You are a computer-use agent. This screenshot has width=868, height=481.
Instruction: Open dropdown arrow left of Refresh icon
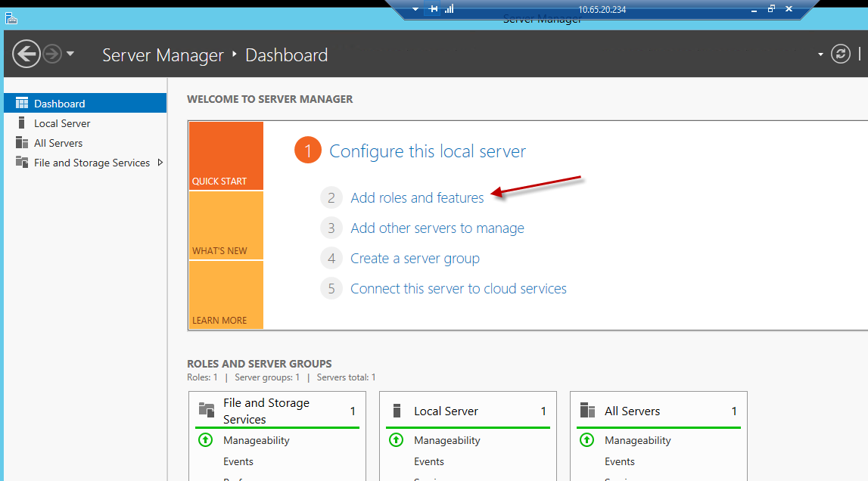(x=820, y=54)
